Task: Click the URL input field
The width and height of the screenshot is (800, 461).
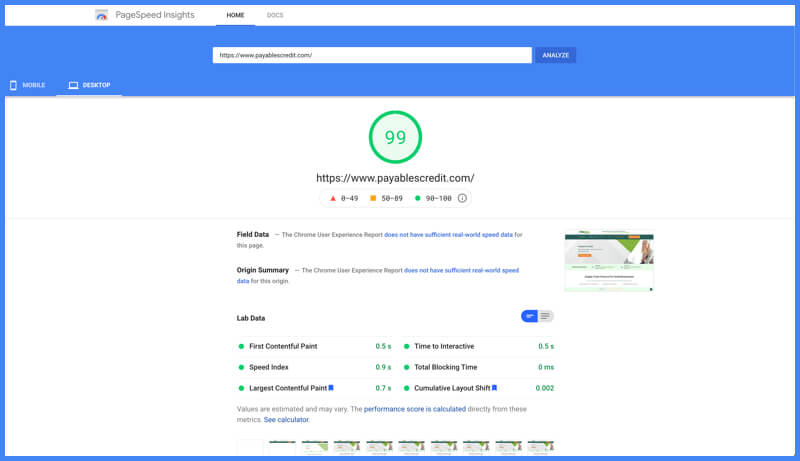Action: click(372, 55)
